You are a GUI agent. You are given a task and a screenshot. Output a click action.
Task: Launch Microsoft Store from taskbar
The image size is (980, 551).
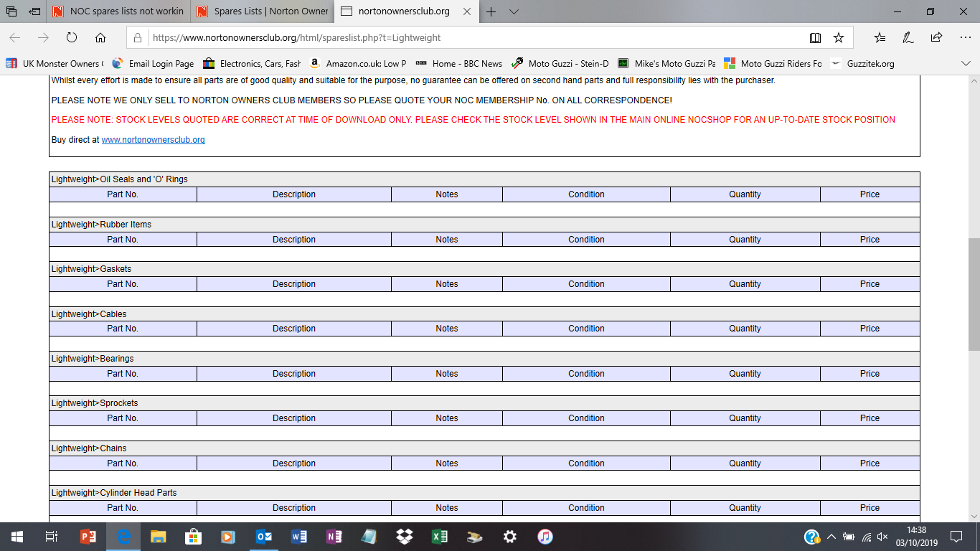coord(193,537)
